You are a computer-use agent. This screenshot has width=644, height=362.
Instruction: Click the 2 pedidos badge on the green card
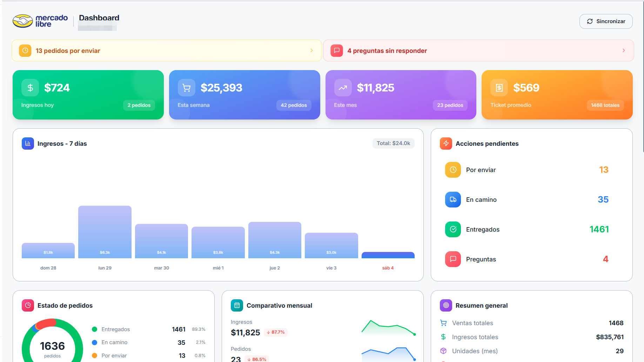[139, 105]
